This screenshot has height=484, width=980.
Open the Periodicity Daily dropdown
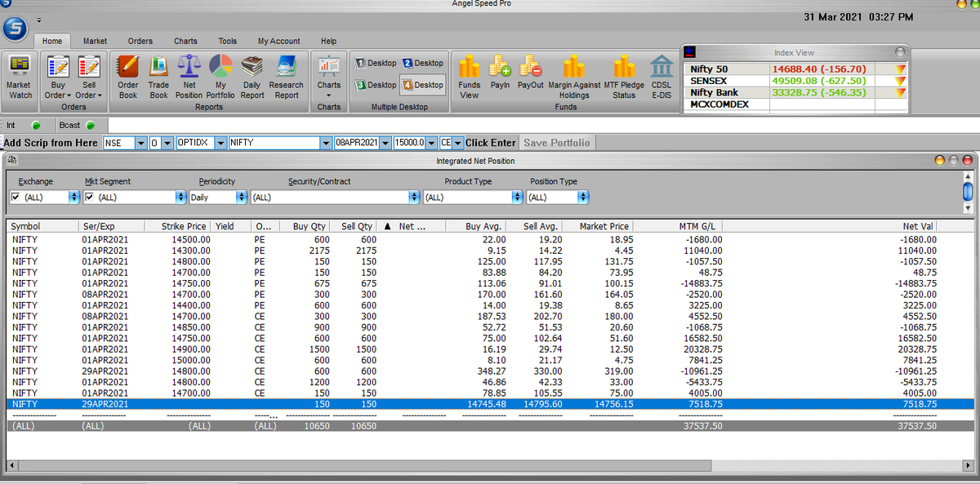point(241,198)
